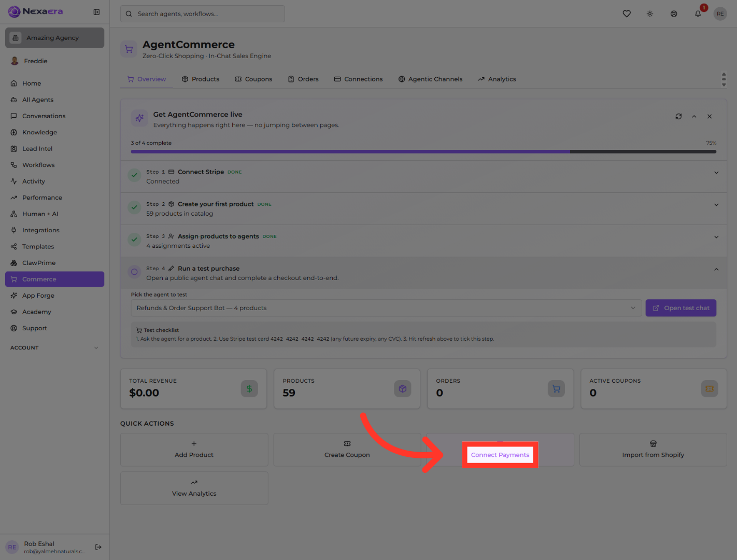Click the logout icon next to Rob Eshal
The width and height of the screenshot is (737, 560).
point(98,547)
